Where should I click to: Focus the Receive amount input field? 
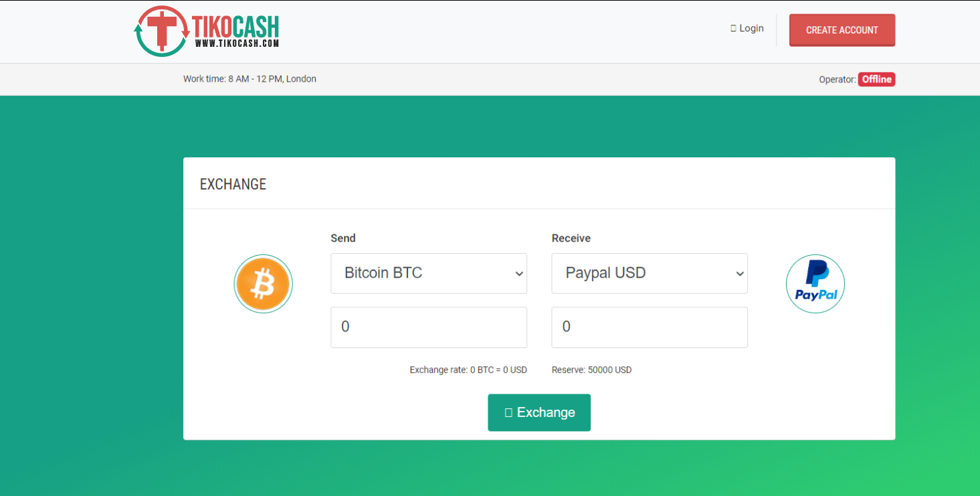[x=650, y=327]
